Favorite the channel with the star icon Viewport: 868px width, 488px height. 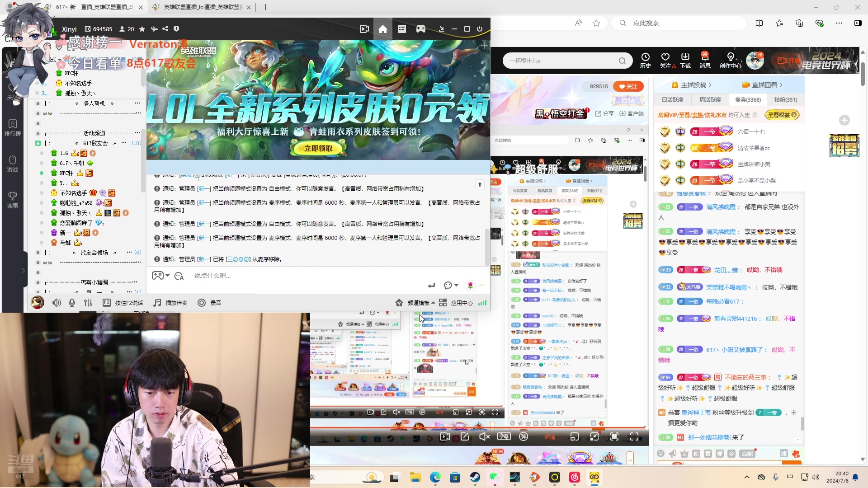(142, 29)
